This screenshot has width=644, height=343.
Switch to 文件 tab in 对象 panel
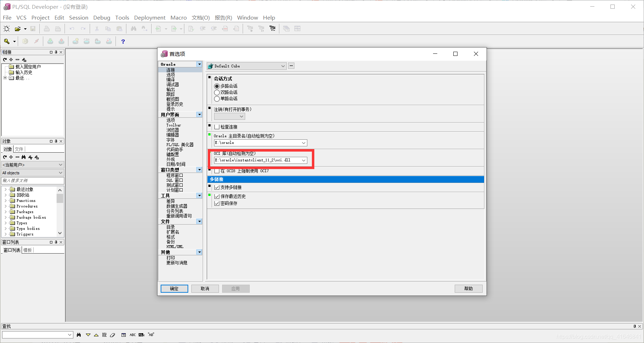coord(19,149)
